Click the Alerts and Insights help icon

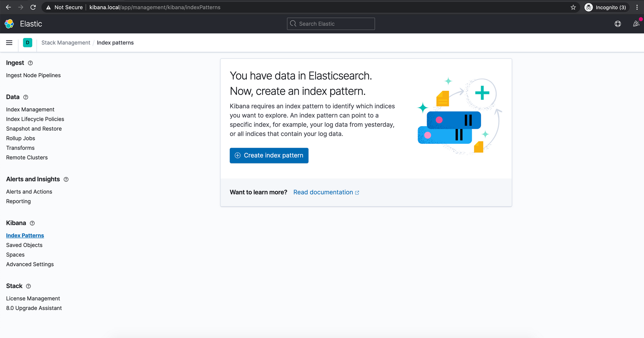[x=66, y=179]
